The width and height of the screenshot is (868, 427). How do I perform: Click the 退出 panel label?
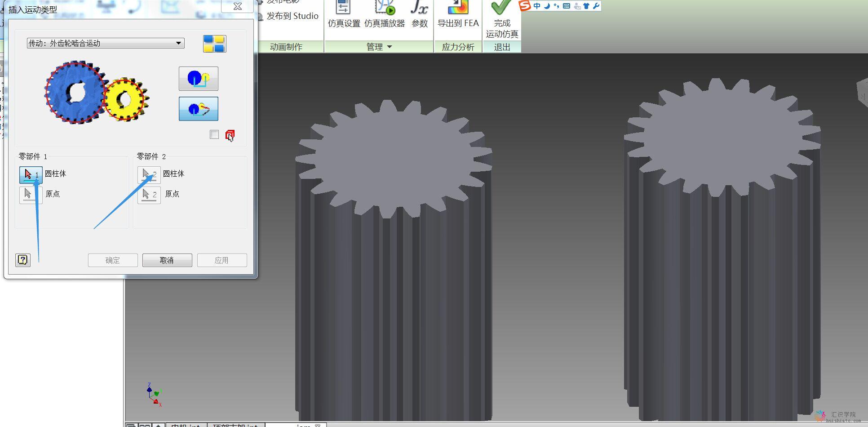pos(502,47)
